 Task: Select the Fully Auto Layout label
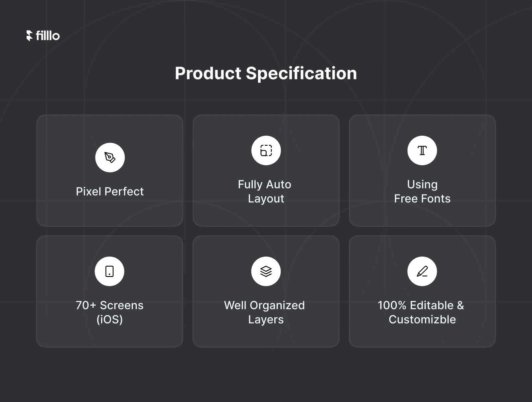tap(265, 192)
